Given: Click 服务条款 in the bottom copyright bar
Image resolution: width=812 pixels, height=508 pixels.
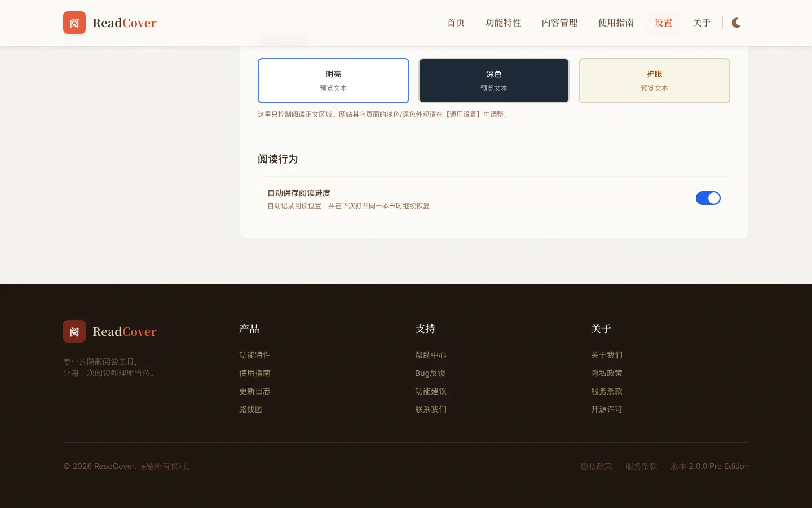Looking at the screenshot, I should 641,466.
